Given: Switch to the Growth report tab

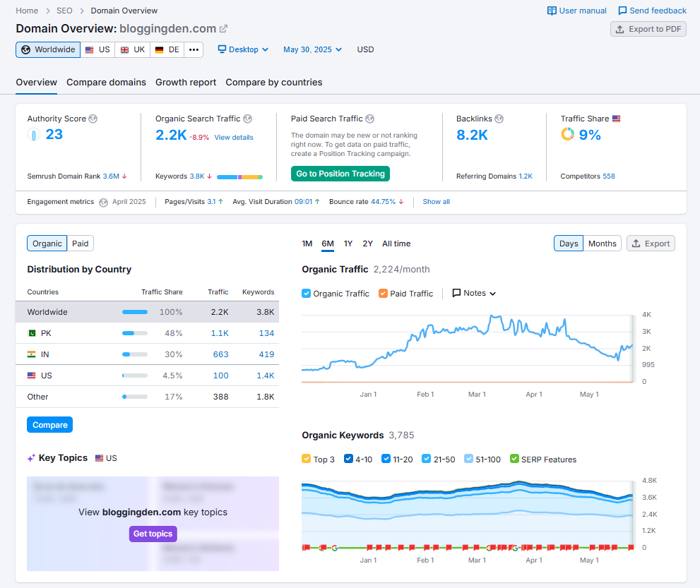Looking at the screenshot, I should [x=185, y=82].
